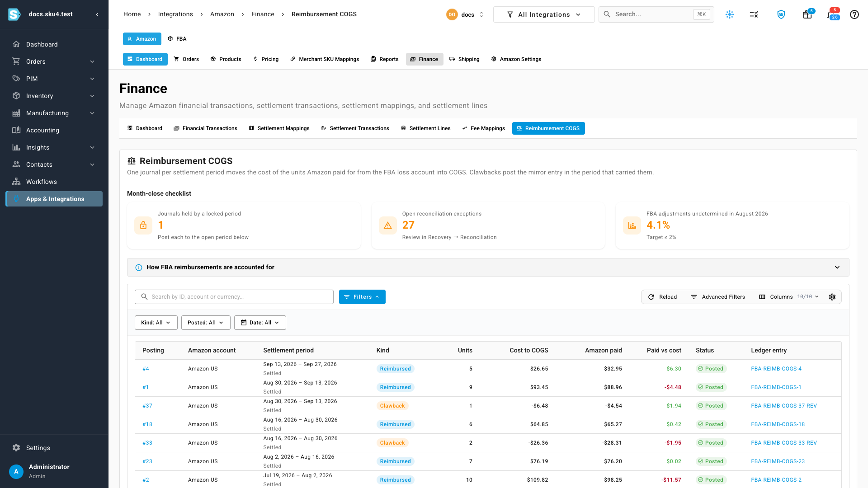Image resolution: width=868 pixels, height=488 pixels.
Task: Toggle the blue Filters button
Action: pyautogui.click(x=362, y=297)
